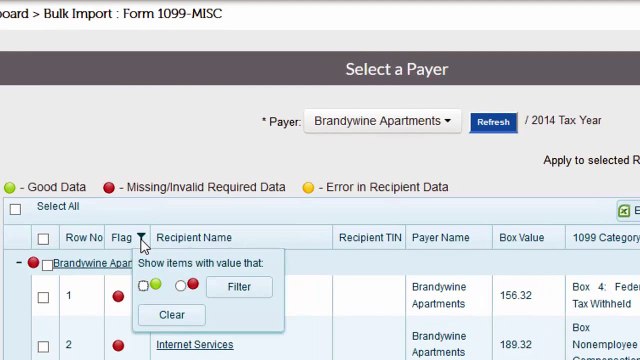Click the Bulk Import : Form 1099-MISC breadcrumb
Screen dimensions: 640x360
(133, 13)
